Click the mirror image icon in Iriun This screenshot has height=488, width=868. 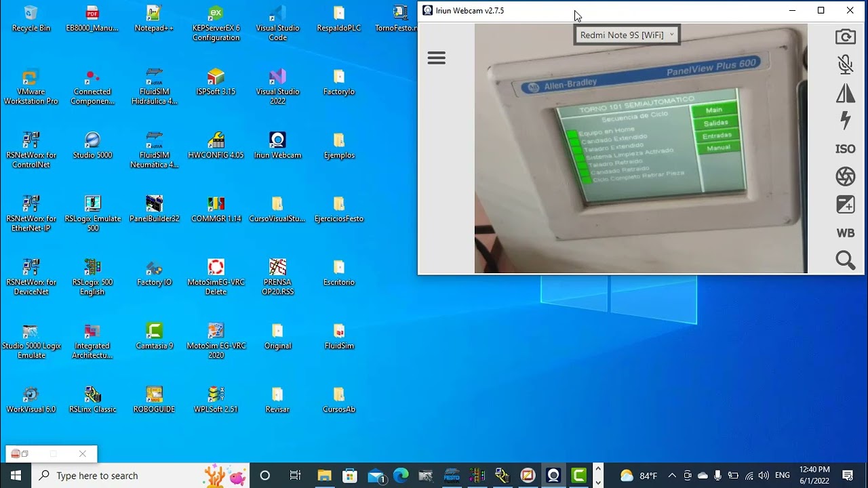click(x=845, y=93)
